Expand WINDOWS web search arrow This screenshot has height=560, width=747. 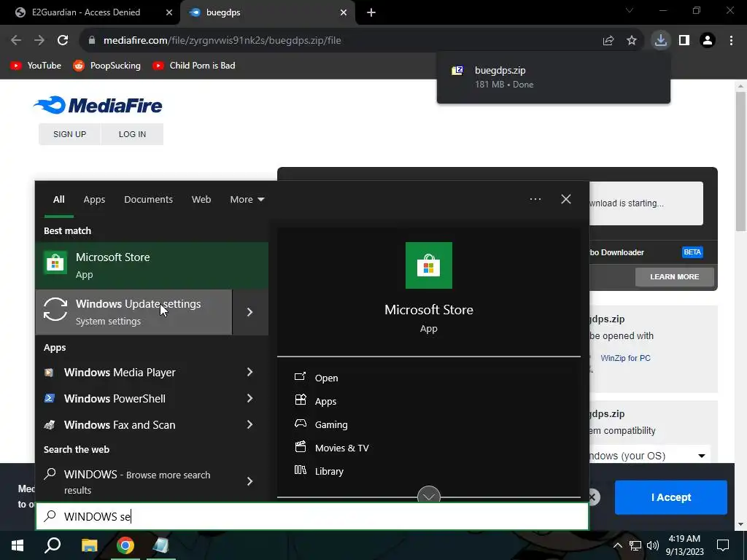250,481
